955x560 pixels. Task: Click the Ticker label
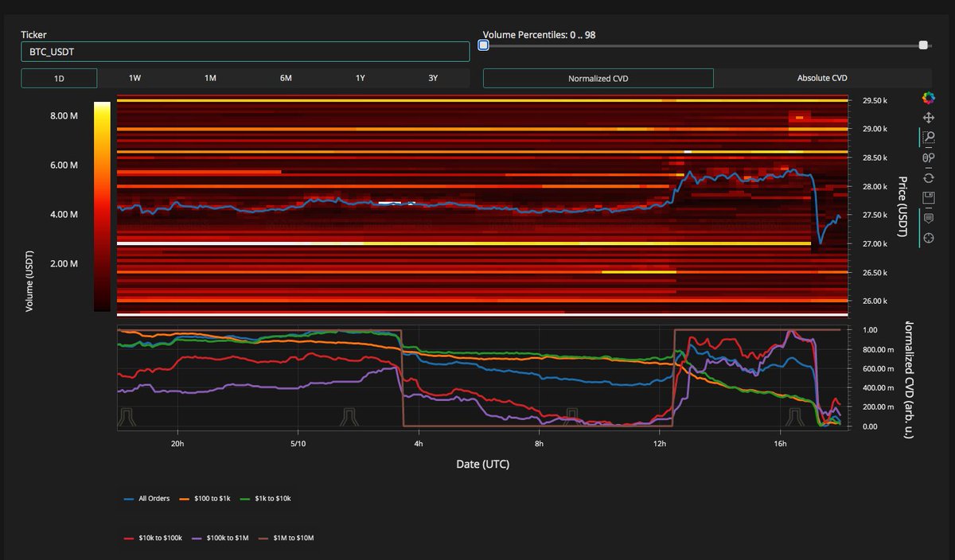[x=35, y=35]
